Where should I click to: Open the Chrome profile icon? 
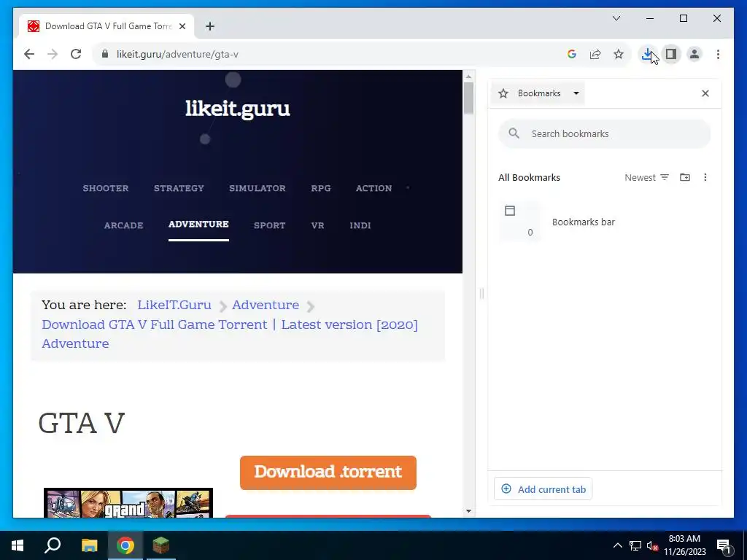(694, 54)
